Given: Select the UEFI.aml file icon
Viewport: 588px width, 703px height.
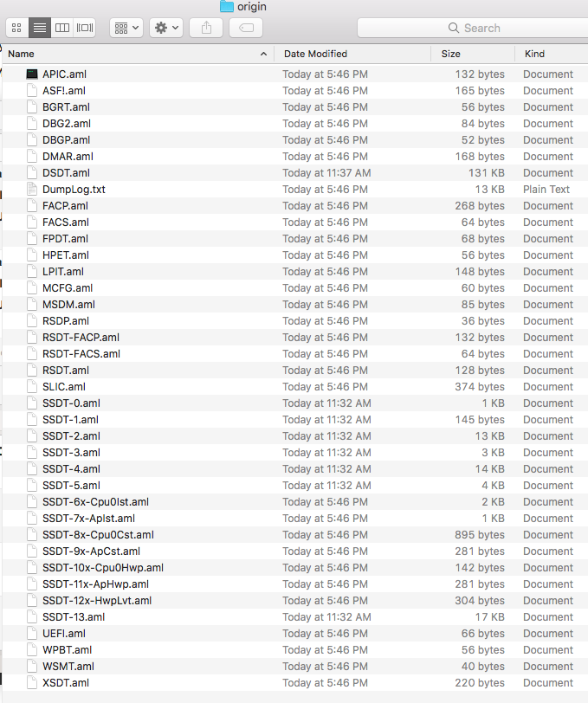Looking at the screenshot, I should pyautogui.click(x=32, y=633).
